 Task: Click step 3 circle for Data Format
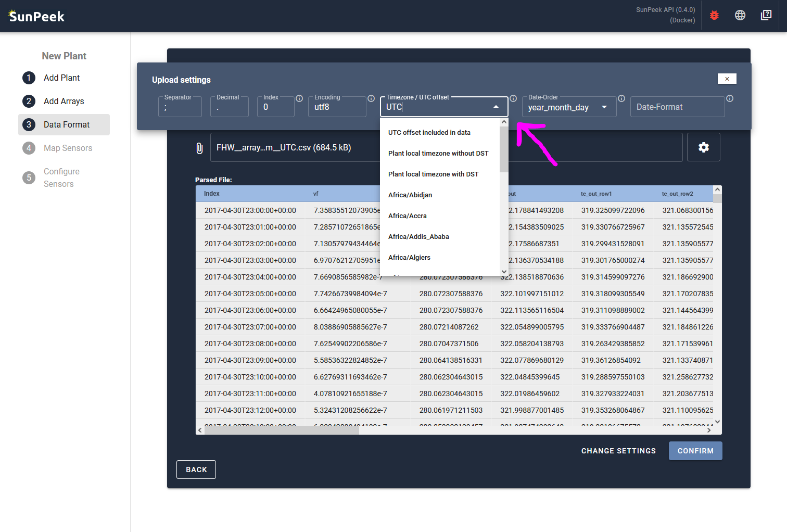coord(29,124)
